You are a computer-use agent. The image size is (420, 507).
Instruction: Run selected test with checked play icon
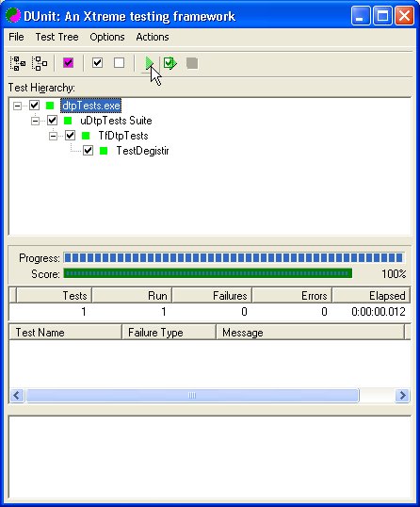pos(170,63)
